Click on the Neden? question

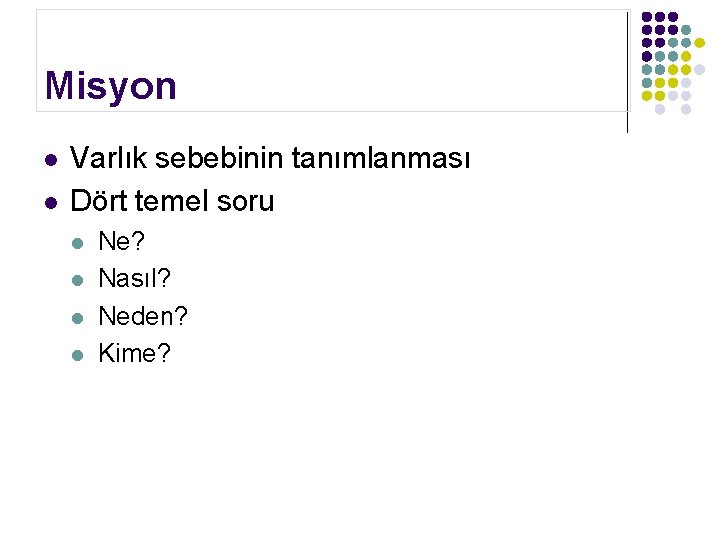pyautogui.click(x=143, y=316)
